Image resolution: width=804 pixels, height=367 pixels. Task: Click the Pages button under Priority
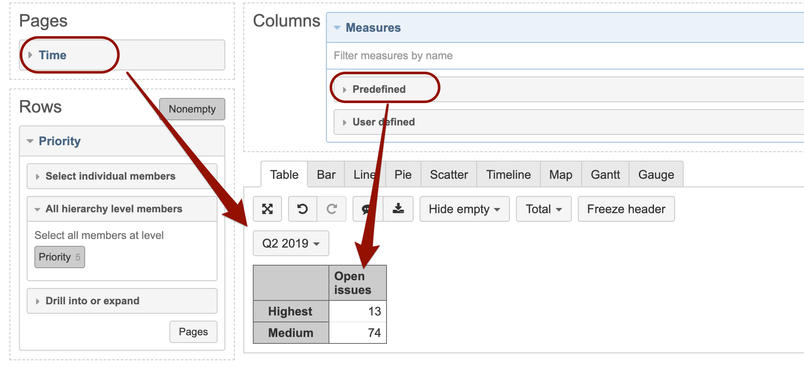coord(193,332)
